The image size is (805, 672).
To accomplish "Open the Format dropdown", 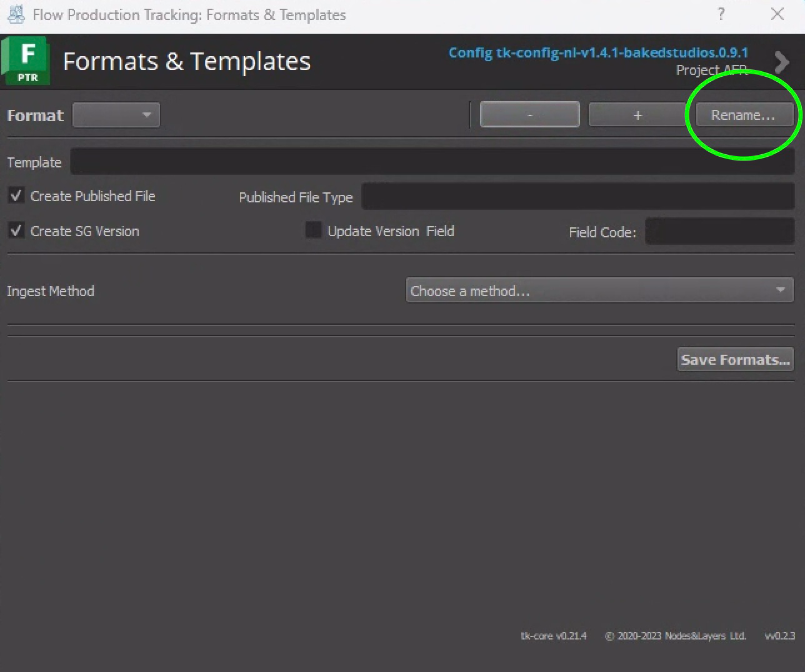I will [x=116, y=115].
